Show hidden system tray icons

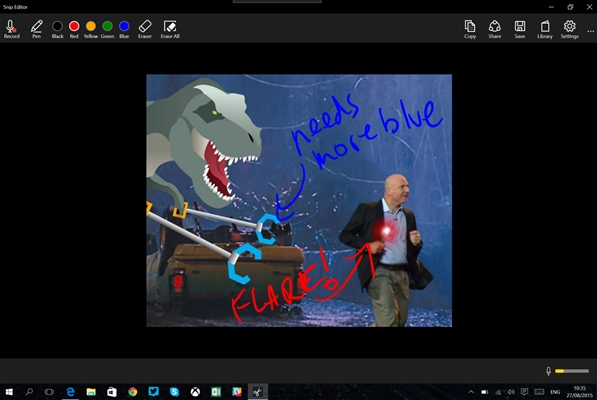(x=471, y=392)
